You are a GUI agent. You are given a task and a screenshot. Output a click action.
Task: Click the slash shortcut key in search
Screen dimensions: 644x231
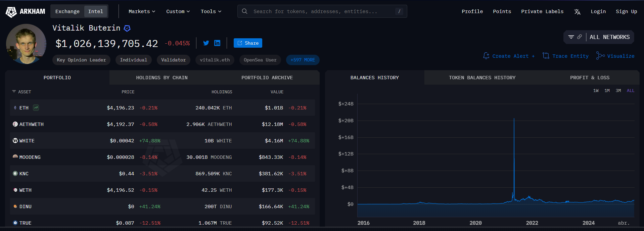pos(399,11)
